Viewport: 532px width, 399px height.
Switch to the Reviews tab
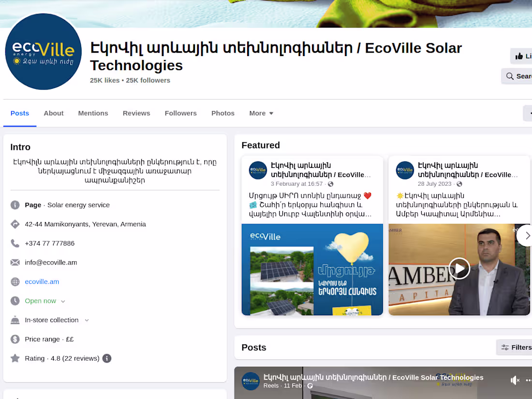click(136, 113)
